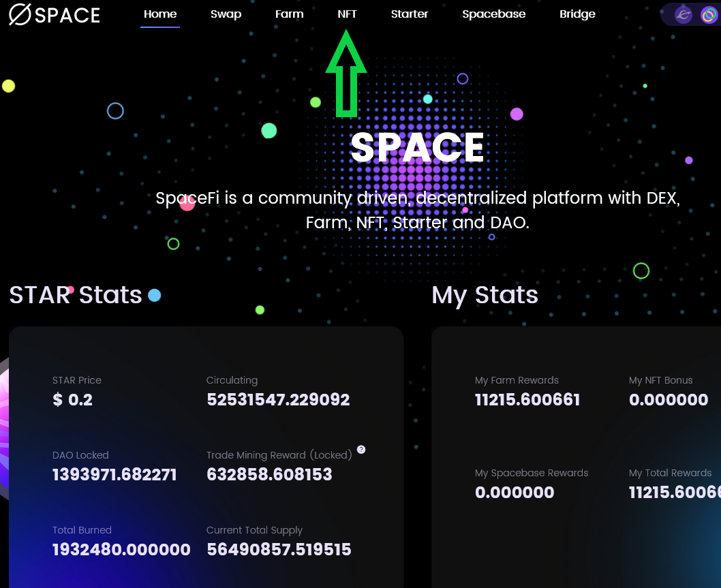
Task: Click the My Spacebase Rewards value 0.000000
Action: point(515,493)
